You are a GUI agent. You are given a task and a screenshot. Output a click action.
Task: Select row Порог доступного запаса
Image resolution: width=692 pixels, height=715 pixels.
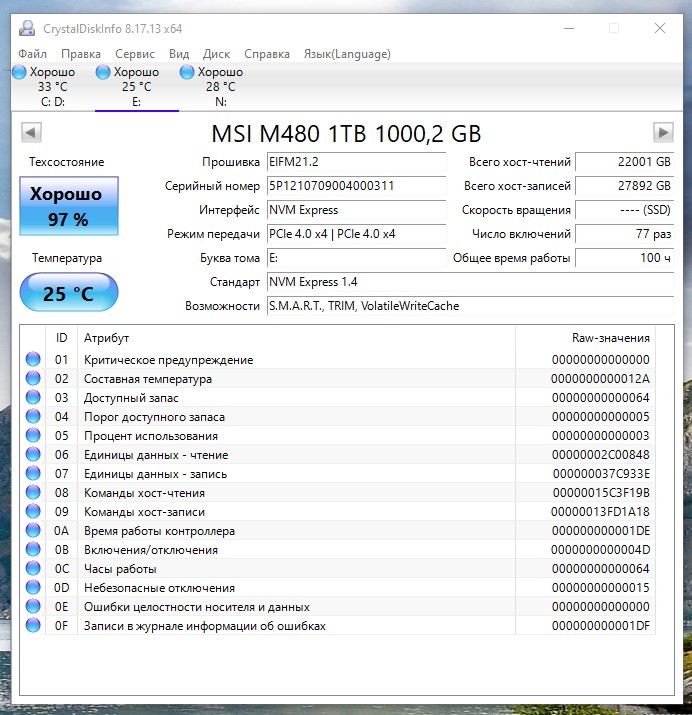pyautogui.click(x=340, y=416)
